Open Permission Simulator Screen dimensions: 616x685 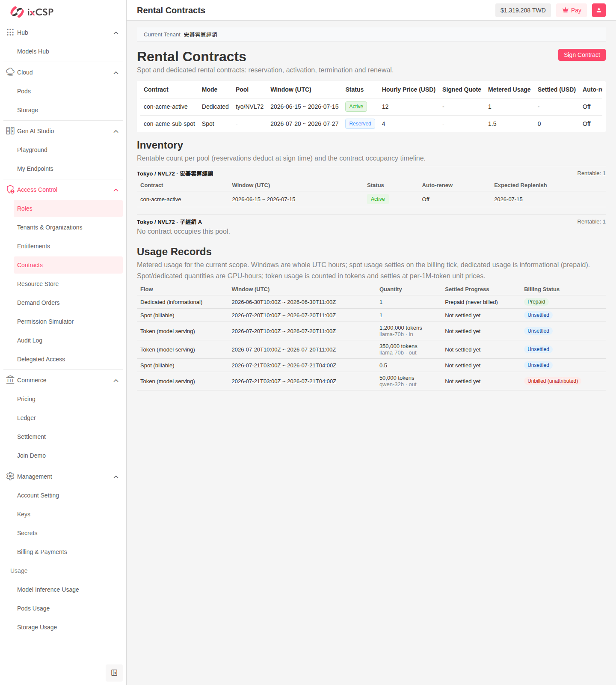[68, 322]
